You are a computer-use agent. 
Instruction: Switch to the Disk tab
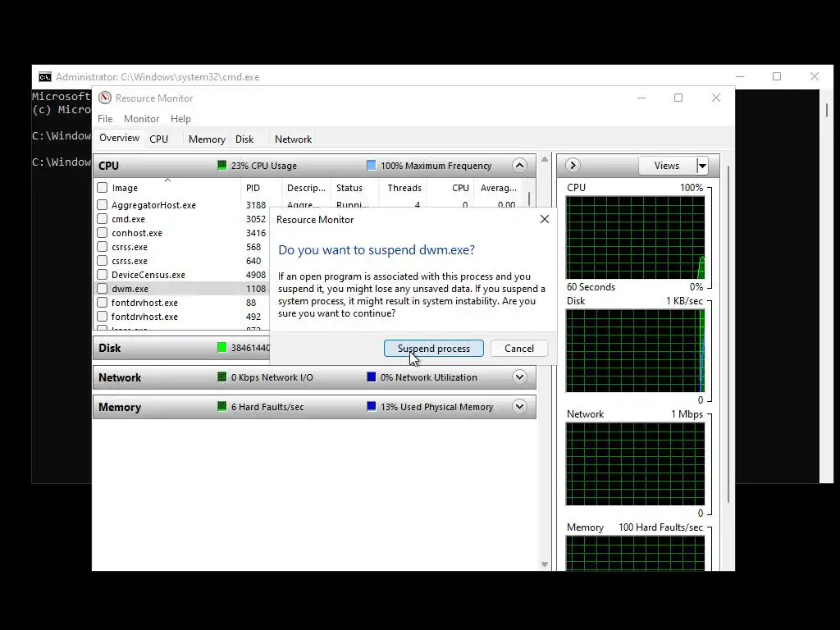point(244,139)
